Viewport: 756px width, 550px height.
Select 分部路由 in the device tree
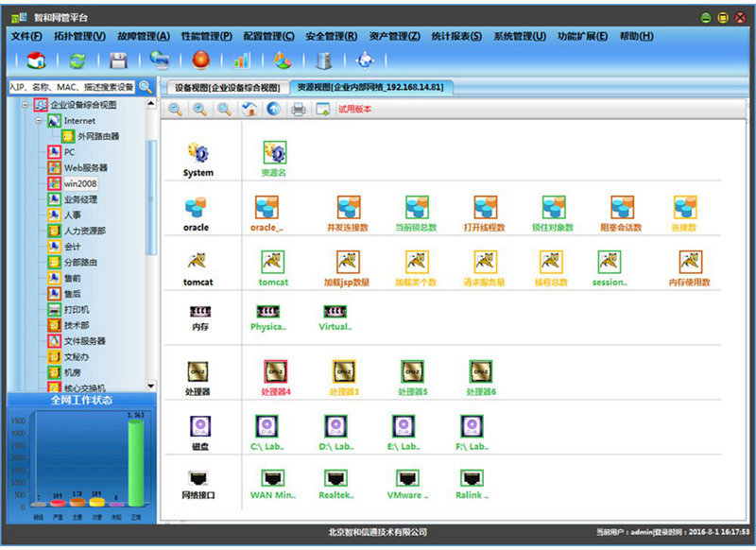point(80,262)
